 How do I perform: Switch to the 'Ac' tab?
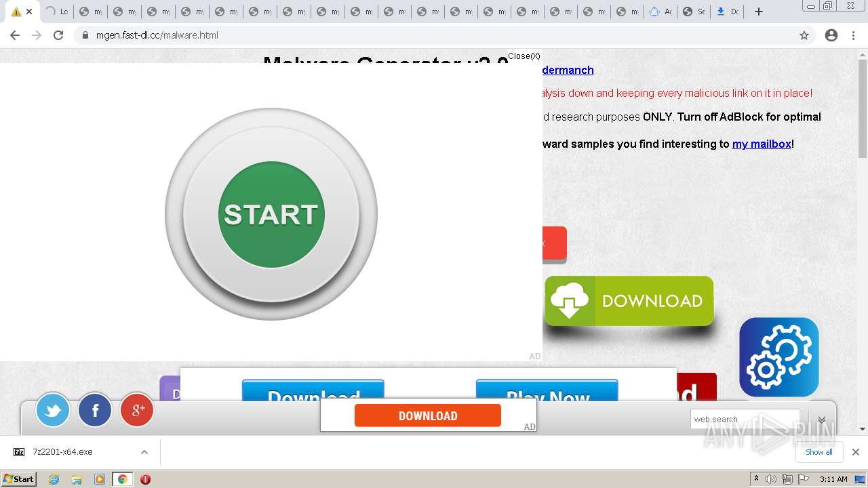click(660, 12)
